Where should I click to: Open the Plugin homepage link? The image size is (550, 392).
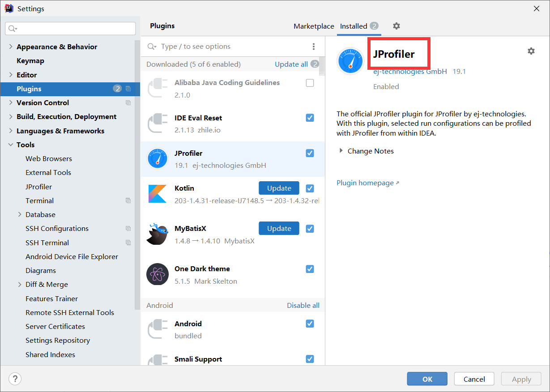[367, 183]
